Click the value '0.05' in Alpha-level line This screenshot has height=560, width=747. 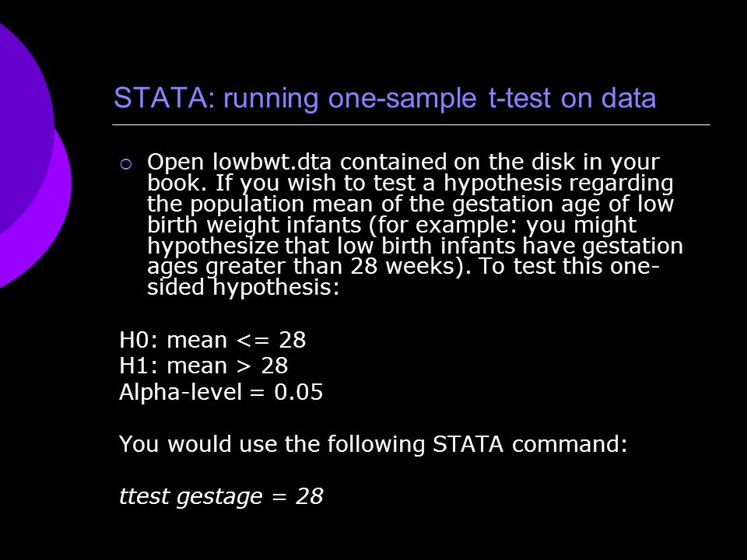coord(299,392)
